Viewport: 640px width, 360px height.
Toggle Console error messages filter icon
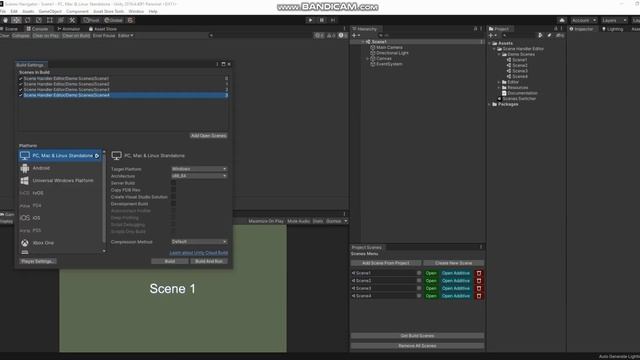pyautogui.click(x=343, y=36)
